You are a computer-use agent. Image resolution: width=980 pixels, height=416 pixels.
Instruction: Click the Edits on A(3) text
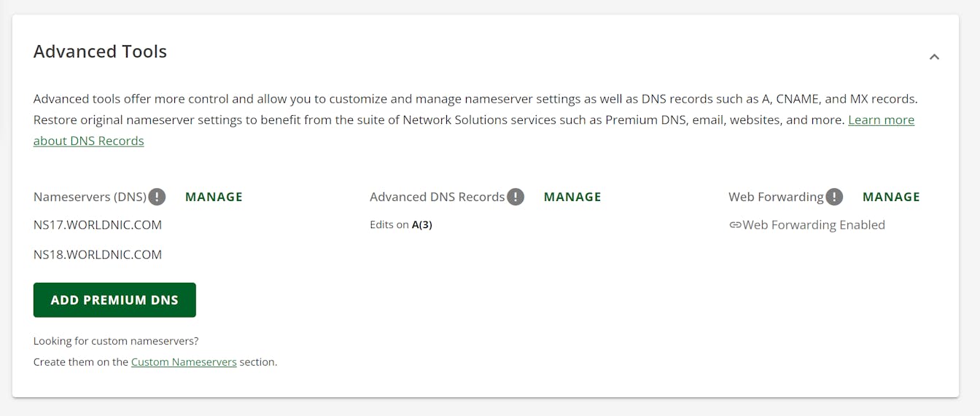(401, 225)
